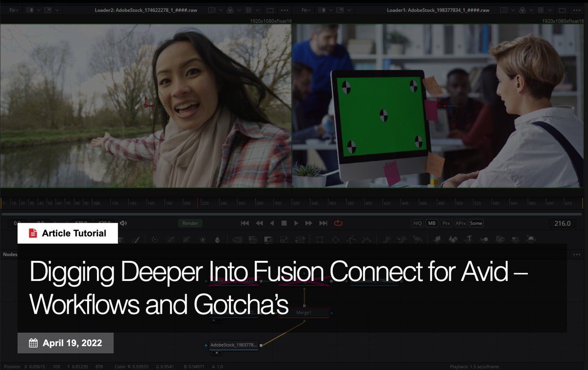The image size is (588, 370).
Task: Step back with the rewind button
Action: point(259,223)
